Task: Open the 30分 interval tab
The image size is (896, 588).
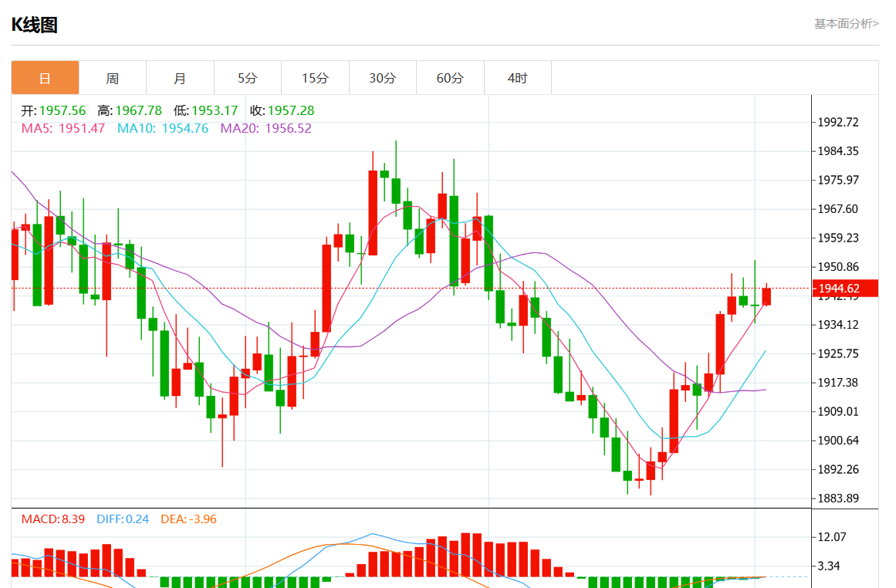Action: pos(382,78)
